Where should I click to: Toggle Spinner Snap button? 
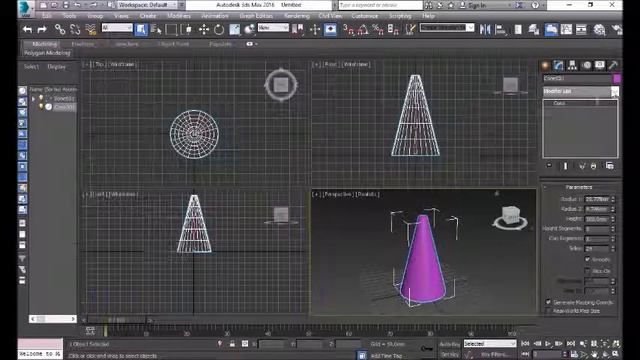[393, 29]
